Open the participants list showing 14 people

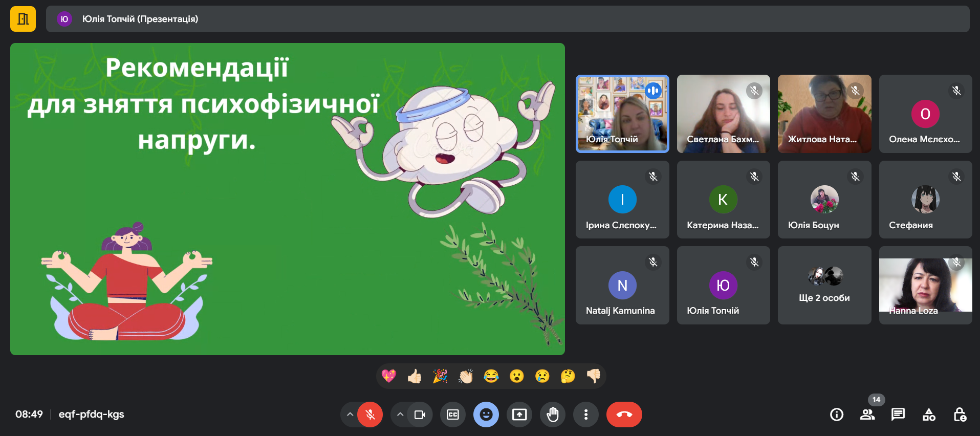tap(867, 415)
